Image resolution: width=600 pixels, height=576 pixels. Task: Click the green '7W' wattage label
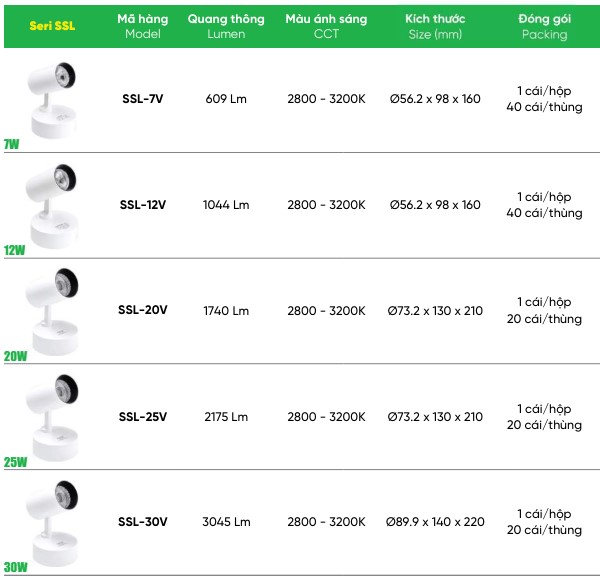click(11, 144)
